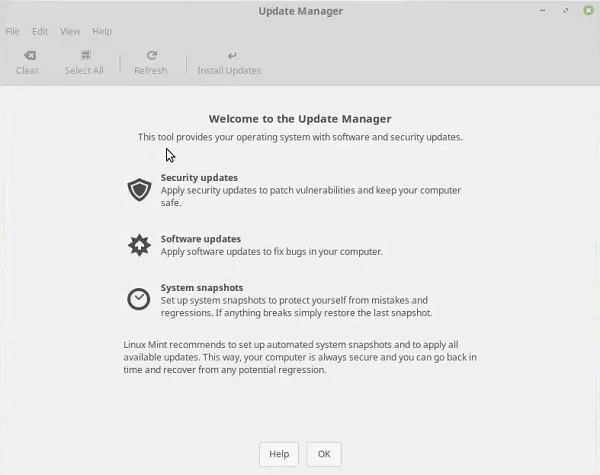600x475 pixels.
Task: Click the "Security updates" heading
Action: click(x=199, y=178)
